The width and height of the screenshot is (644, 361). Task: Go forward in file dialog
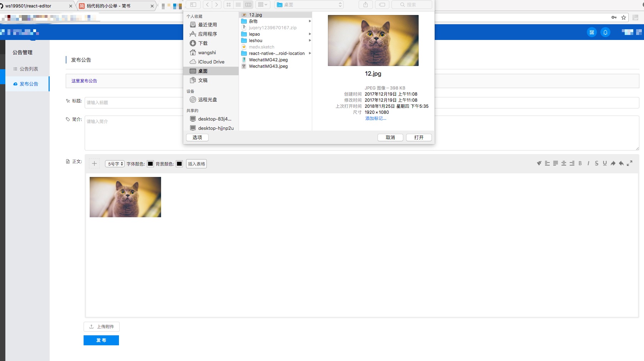point(217,5)
